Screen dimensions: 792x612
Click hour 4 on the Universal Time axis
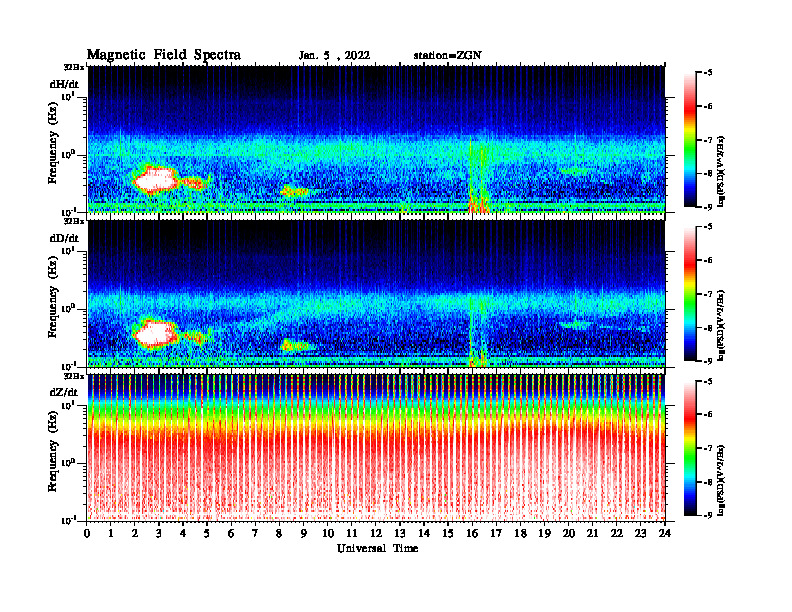(x=183, y=533)
